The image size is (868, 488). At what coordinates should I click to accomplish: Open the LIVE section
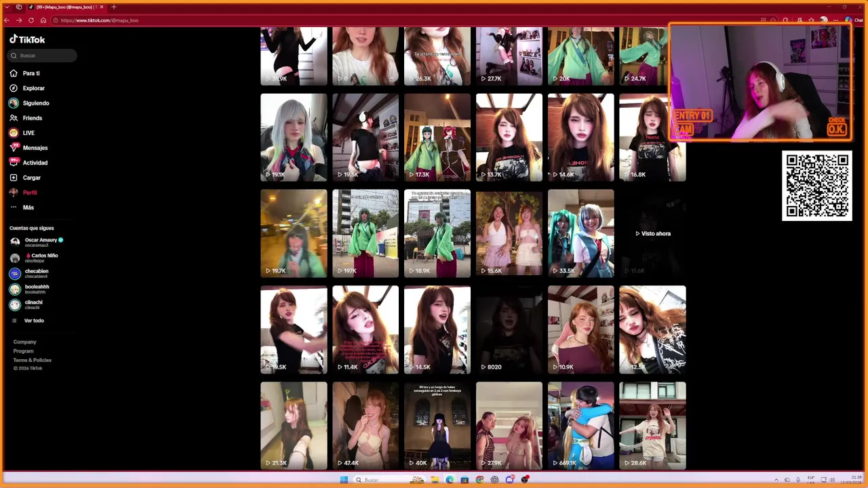[28, 133]
